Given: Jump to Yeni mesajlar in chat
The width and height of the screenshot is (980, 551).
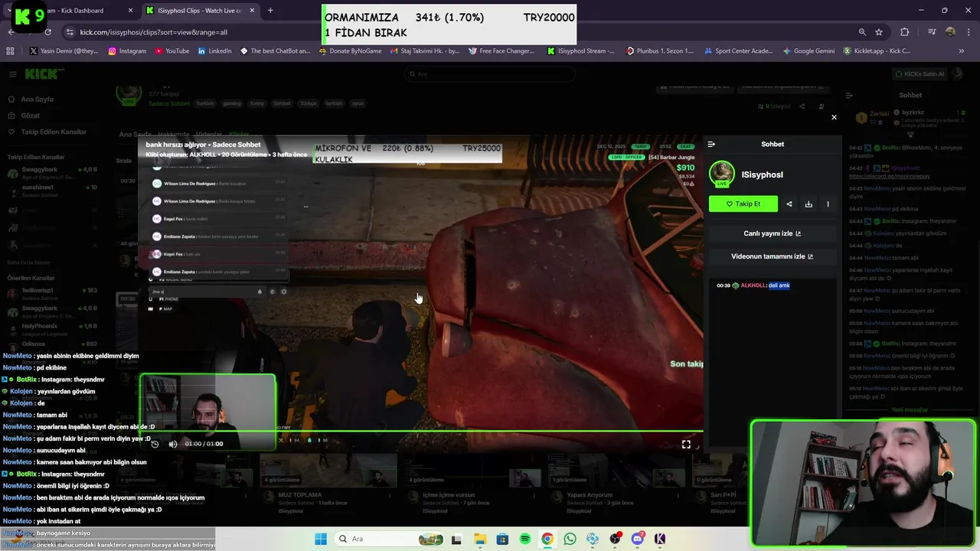Looking at the screenshot, I should click(x=910, y=410).
